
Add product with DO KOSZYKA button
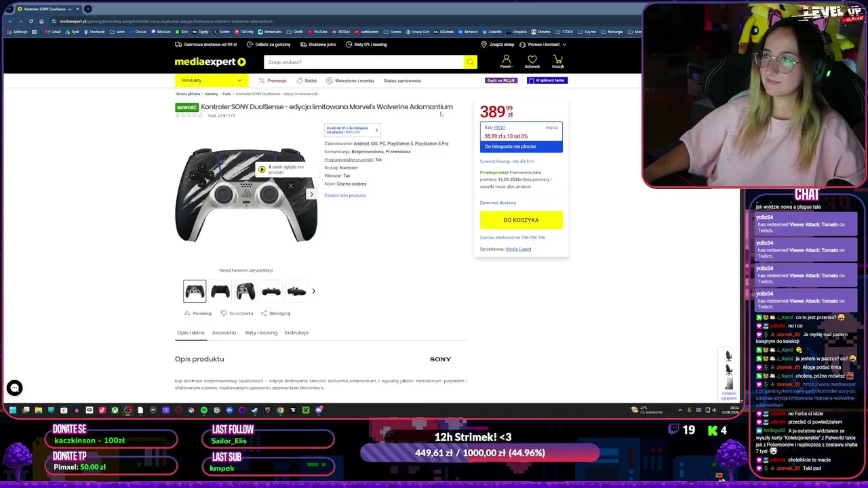521,220
